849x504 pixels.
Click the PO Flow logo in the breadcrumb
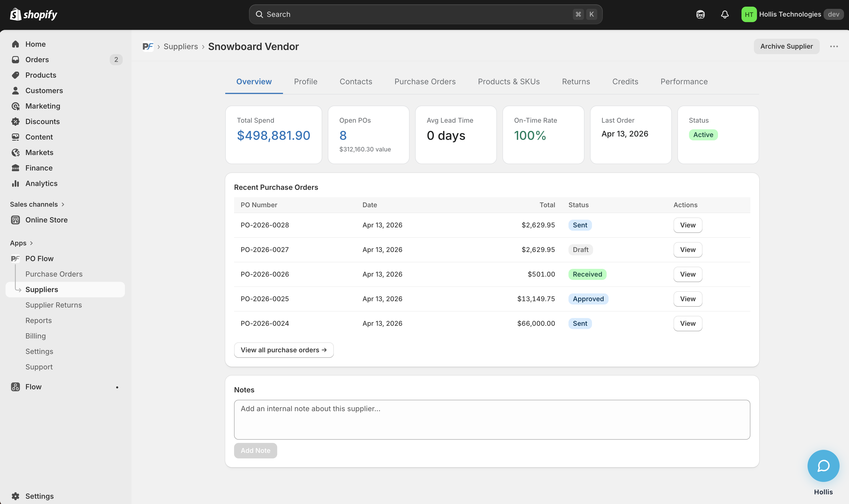(x=148, y=46)
